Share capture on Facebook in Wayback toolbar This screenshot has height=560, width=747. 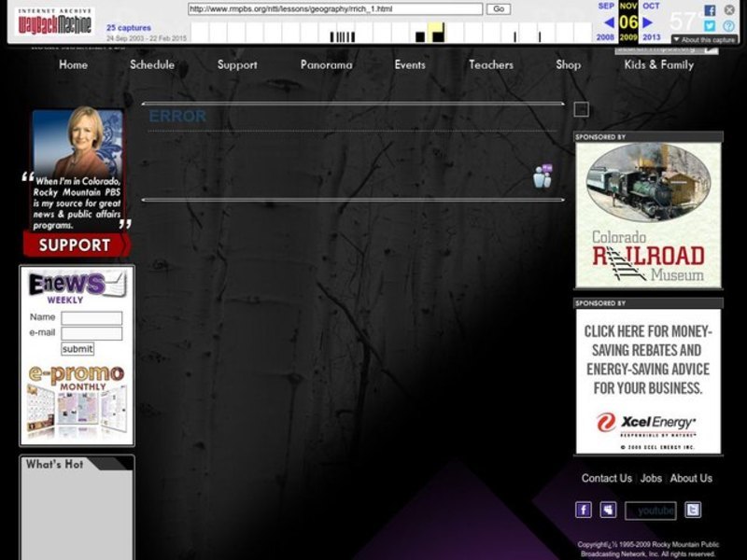710,9
